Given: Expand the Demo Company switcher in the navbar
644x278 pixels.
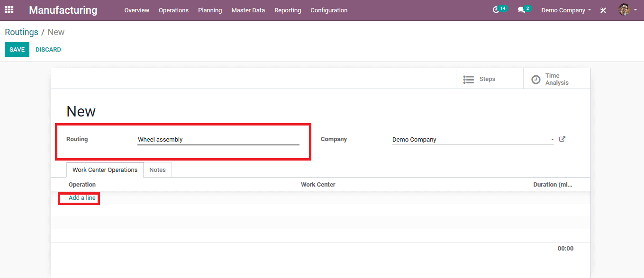Looking at the screenshot, I should (x=566, y=10).
